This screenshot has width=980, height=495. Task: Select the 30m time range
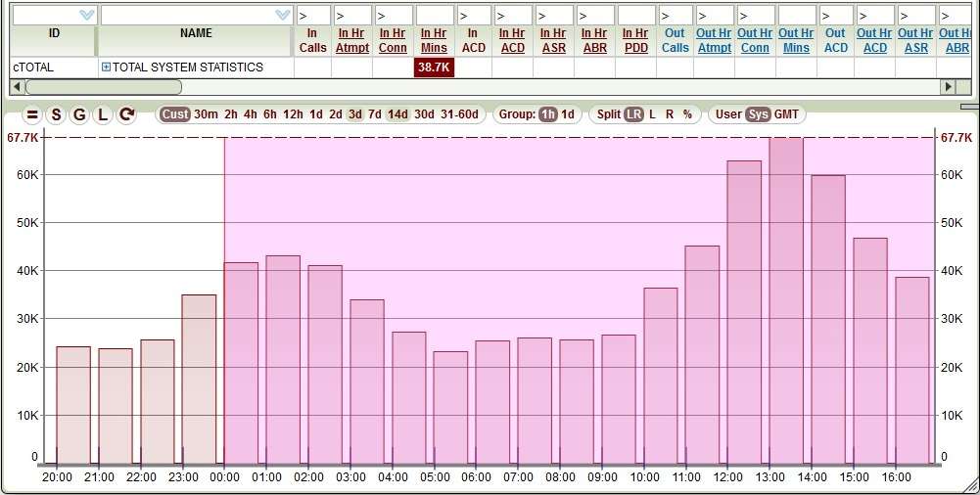206,114
